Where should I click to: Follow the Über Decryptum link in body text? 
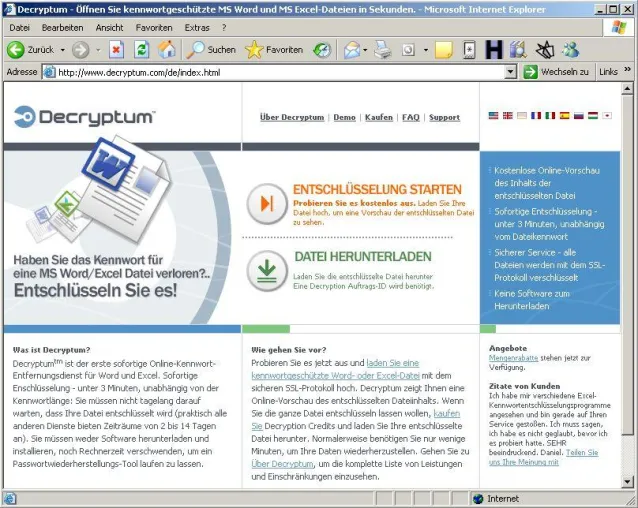(282, 464)
